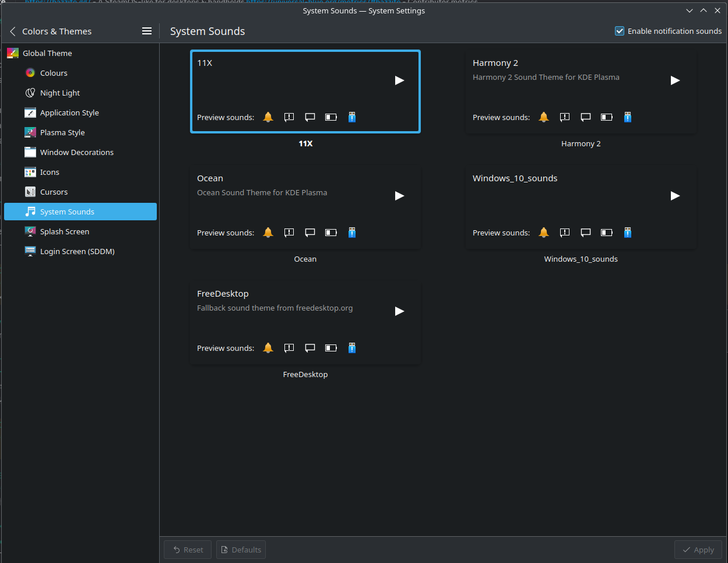Open the Night Light settings page

(59, 93)
